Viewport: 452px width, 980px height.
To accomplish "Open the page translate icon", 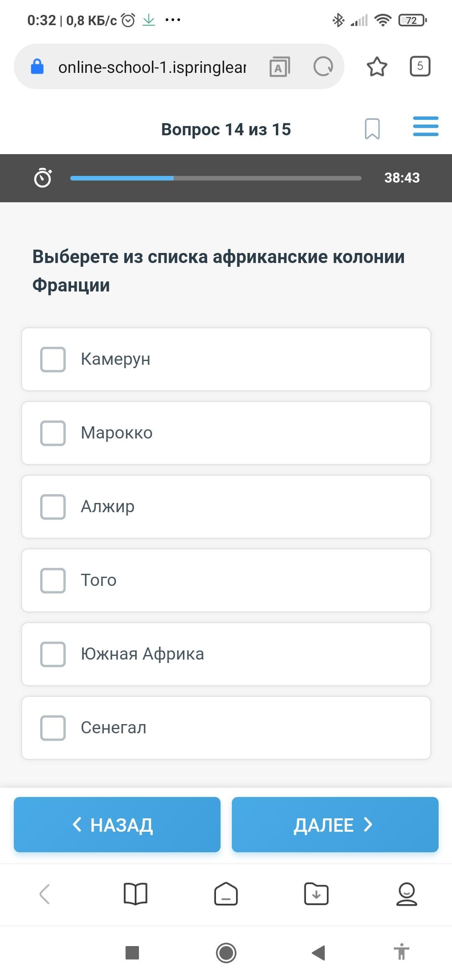I will [x=280, y=67].
